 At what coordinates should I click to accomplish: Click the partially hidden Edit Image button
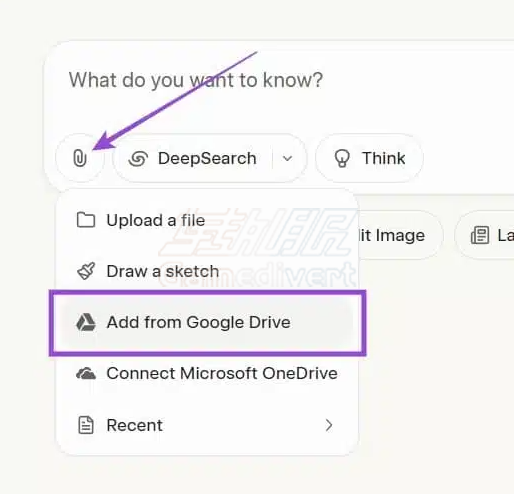[400, 235]
